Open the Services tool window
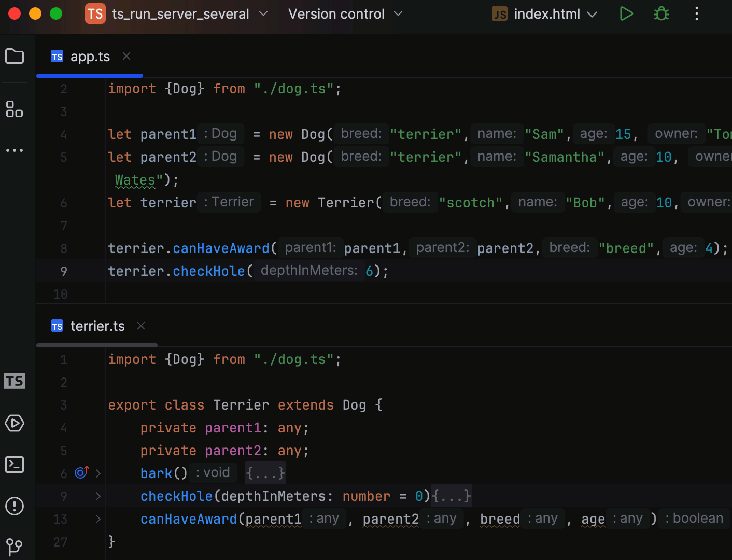The height and width of the screenshot is (560, 732). tap(15, 424)
